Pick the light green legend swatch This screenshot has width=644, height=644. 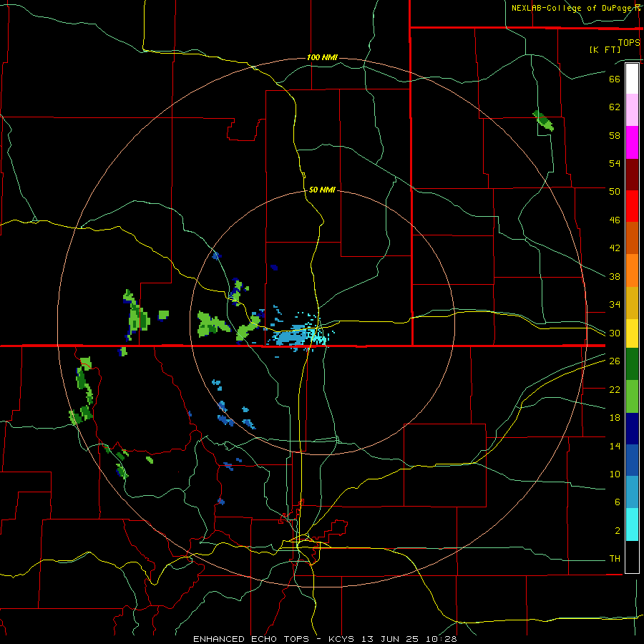click(x=632, y=396)
